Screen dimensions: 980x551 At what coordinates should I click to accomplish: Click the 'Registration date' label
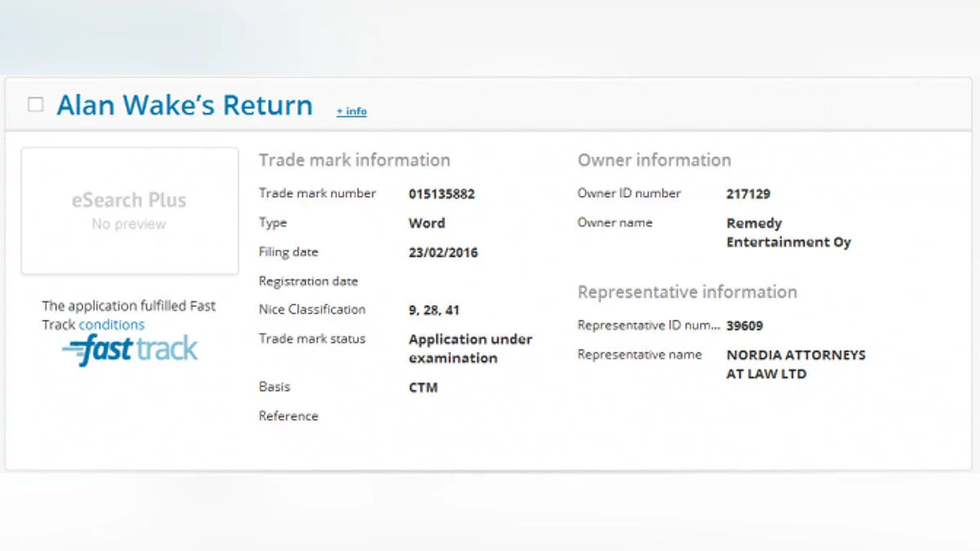tap(309, 282)
